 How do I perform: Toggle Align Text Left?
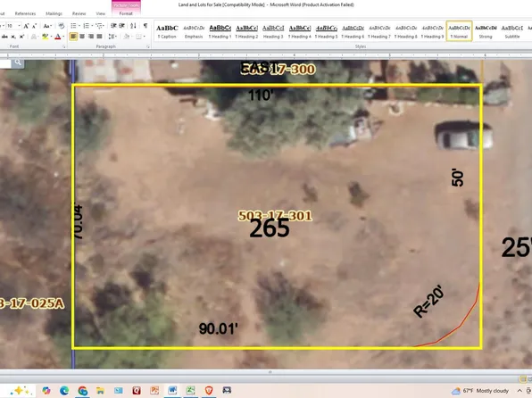click(73, 37)
